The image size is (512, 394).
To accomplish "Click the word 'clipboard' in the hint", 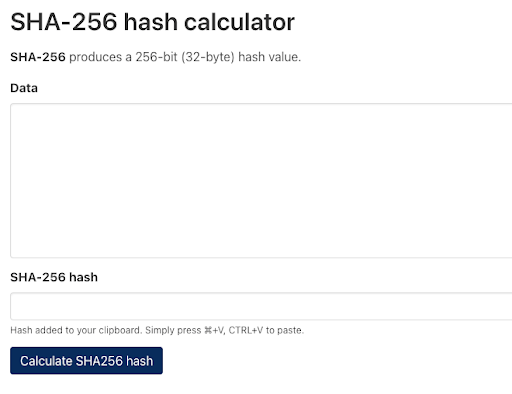I will point(120,330).
